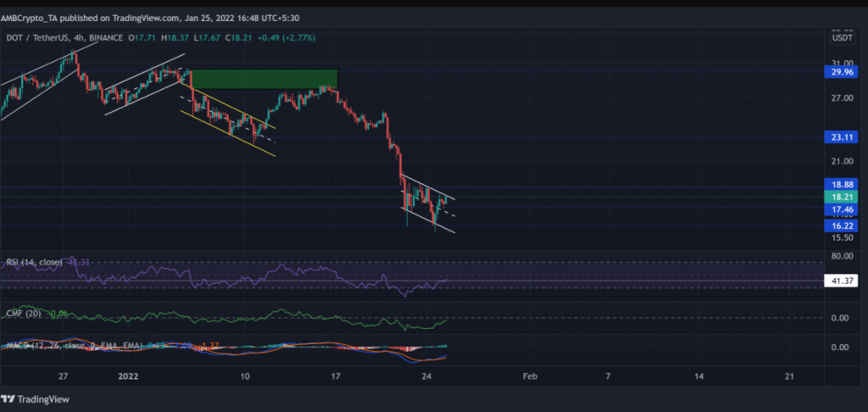Click the 17 date label on time axis
Screen dimensions: 868x412
pyautogui.click(x=336, y=376)
